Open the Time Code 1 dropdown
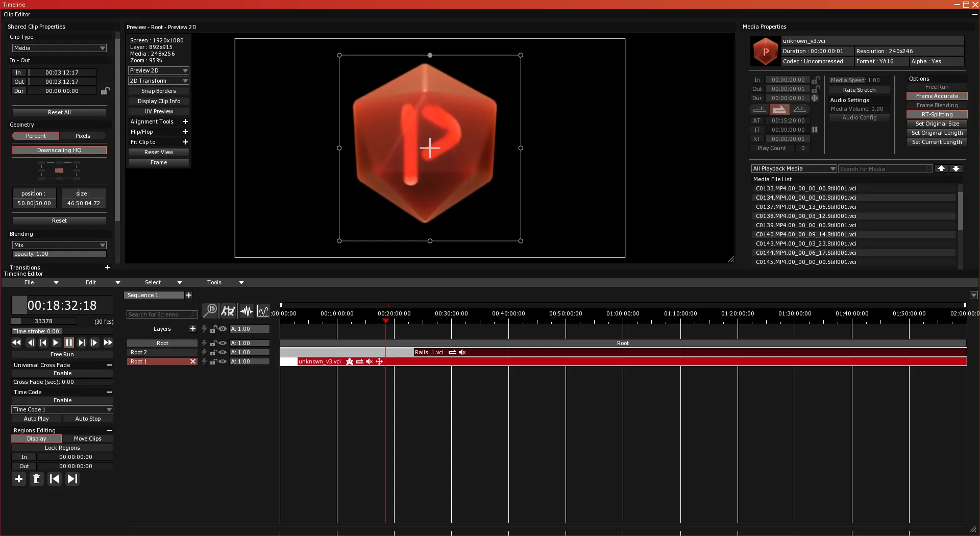 62,409
